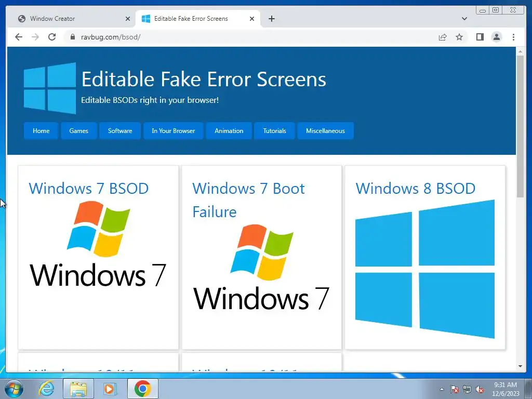The image size is (532, 399).
Task: Go back with the browser back arrow
Action: (x=19, y=37)
